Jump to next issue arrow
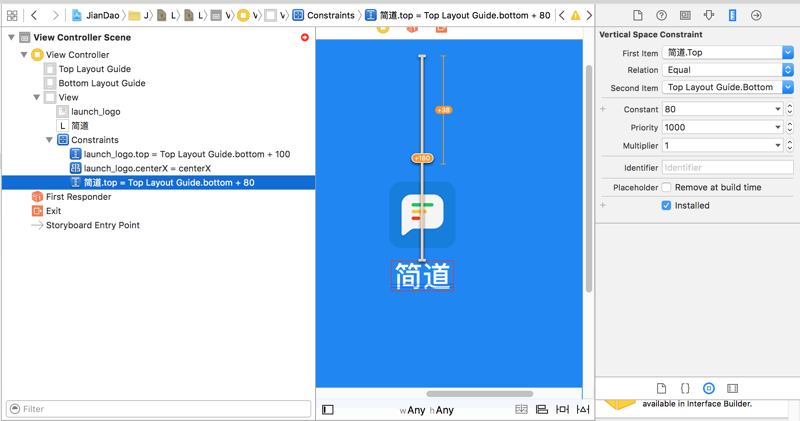The image size is (800, 421). [x=589, y=15]
